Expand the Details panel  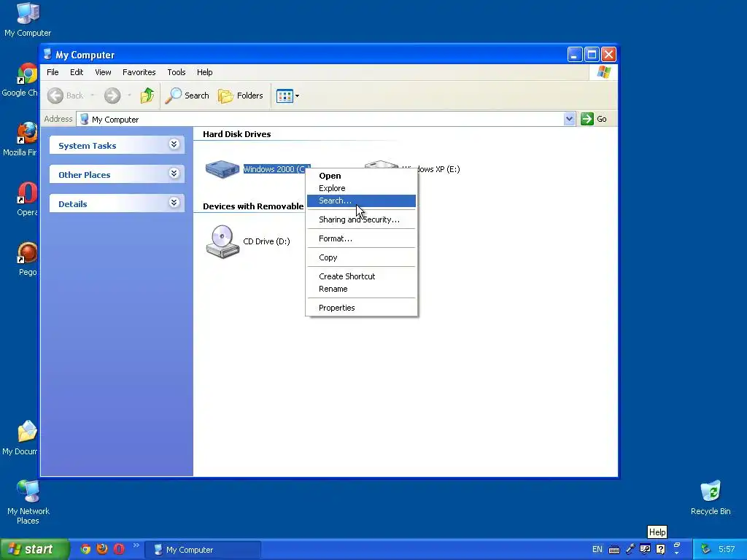click(117, 203)
